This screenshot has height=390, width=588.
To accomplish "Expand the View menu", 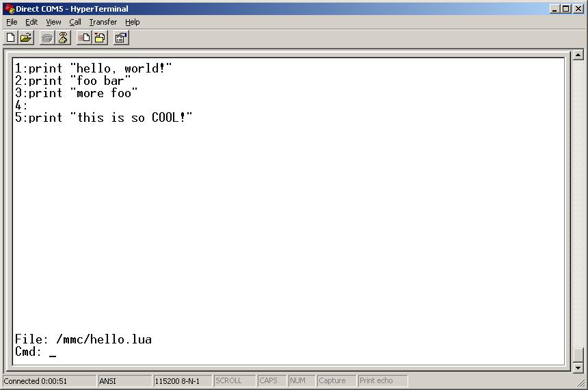I will (53, 22).
